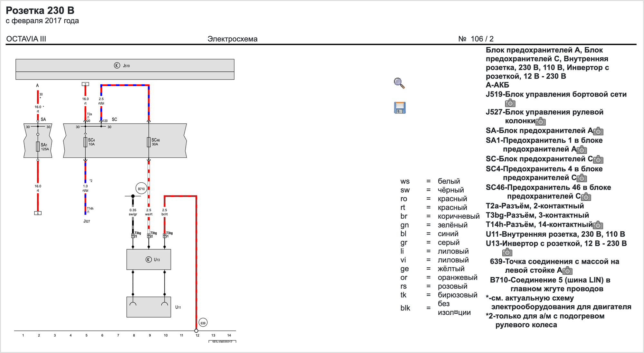644x353 pixels.
Task: Open camera photo for ground point 639
Action: click(x=567, y=271)
